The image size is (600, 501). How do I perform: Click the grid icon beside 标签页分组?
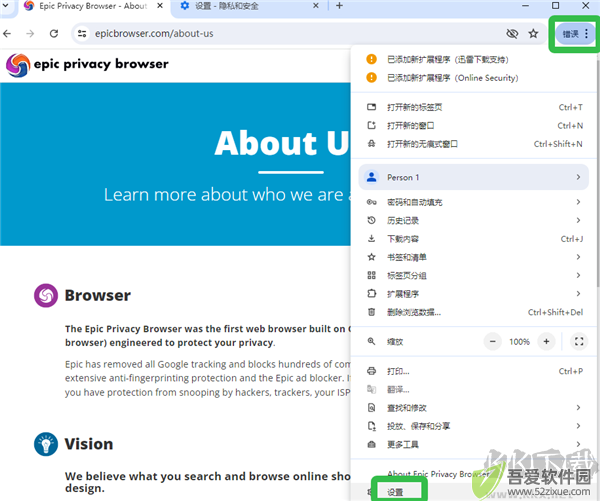(x=372, y=276)
